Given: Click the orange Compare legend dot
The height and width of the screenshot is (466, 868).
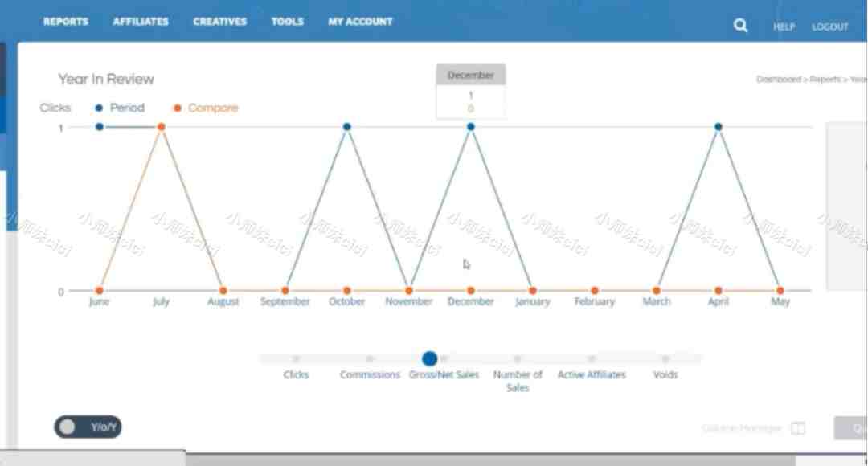Looking at the screenshot, I should (177, 108).
